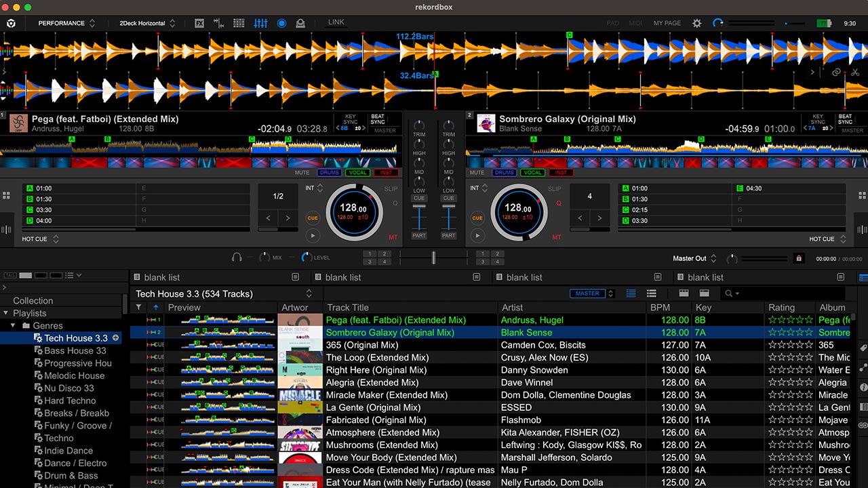
Task: Enable BEAT SYNC on deck 1
Action: click(x=378, y=119)
